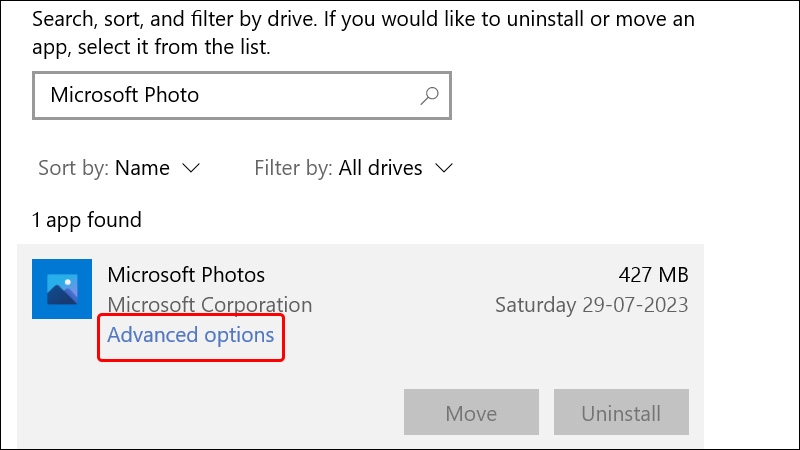
Task: Click the Microsoft Corporation publisher text
Action: click(x=210, y=305)
